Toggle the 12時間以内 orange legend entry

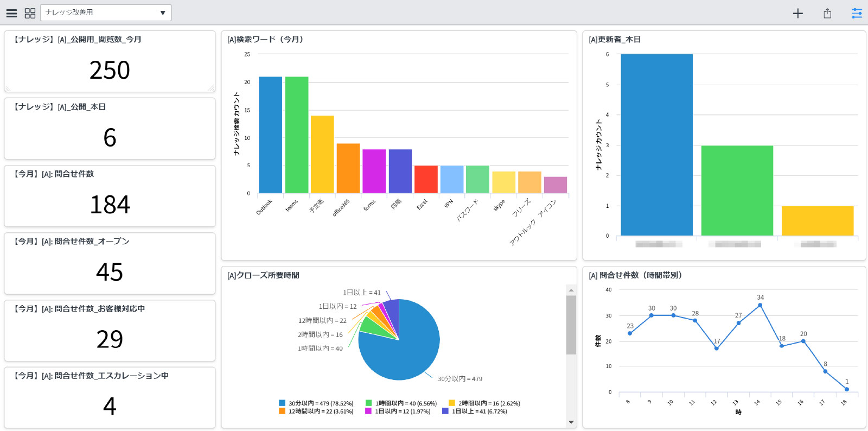[x=316, y=411]
